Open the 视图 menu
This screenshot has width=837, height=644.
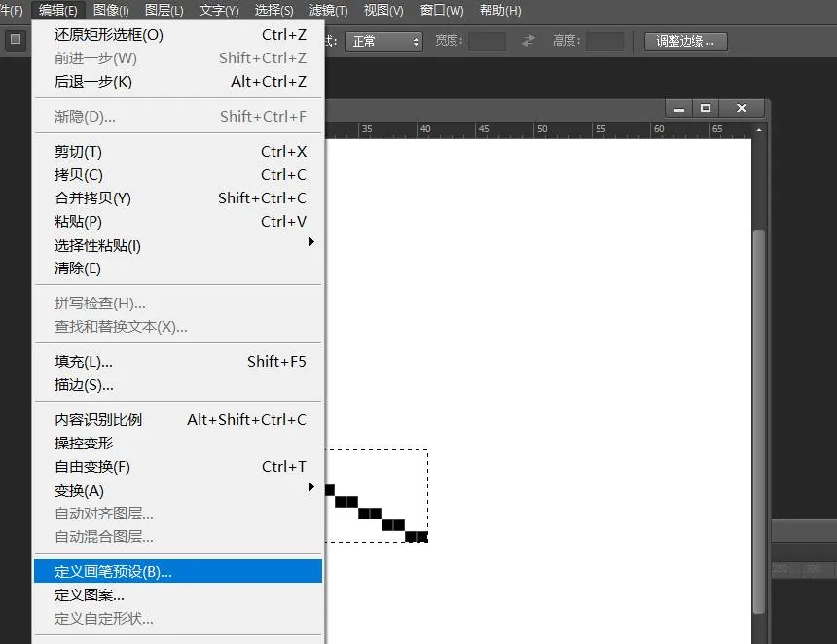coord(383,10)
